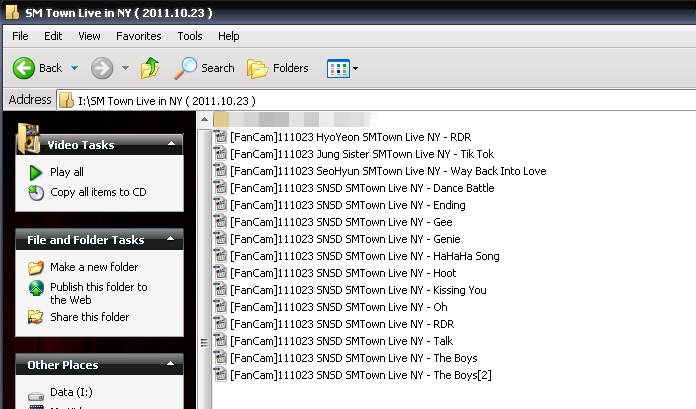Click the Copy all items to CD icon
The width and height of the screenshot is (696, 409).
pos(36,192)
